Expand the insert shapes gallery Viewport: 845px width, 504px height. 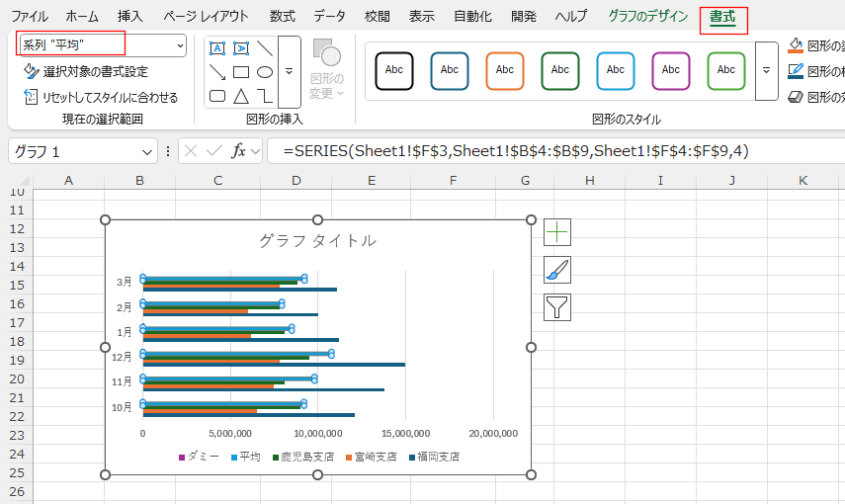(x=289, y=71)
